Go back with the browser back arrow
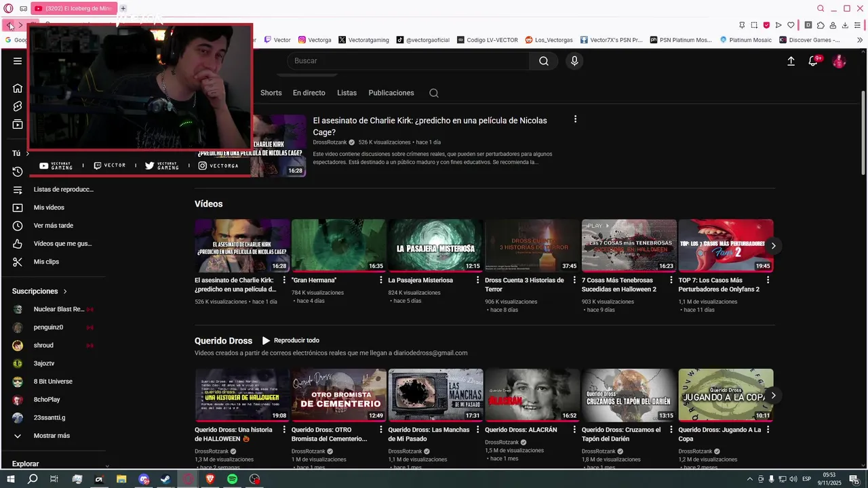Image resolution: width=868 pixels, height=488 pixels. [x=9, y=25]
